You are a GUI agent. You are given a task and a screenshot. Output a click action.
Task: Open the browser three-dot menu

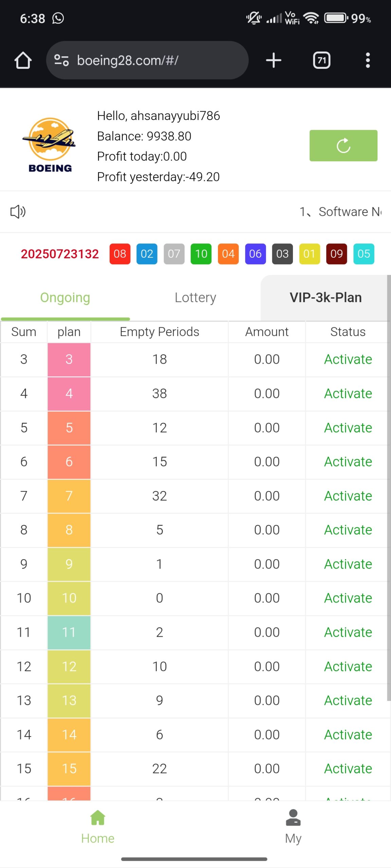[368, 60]
